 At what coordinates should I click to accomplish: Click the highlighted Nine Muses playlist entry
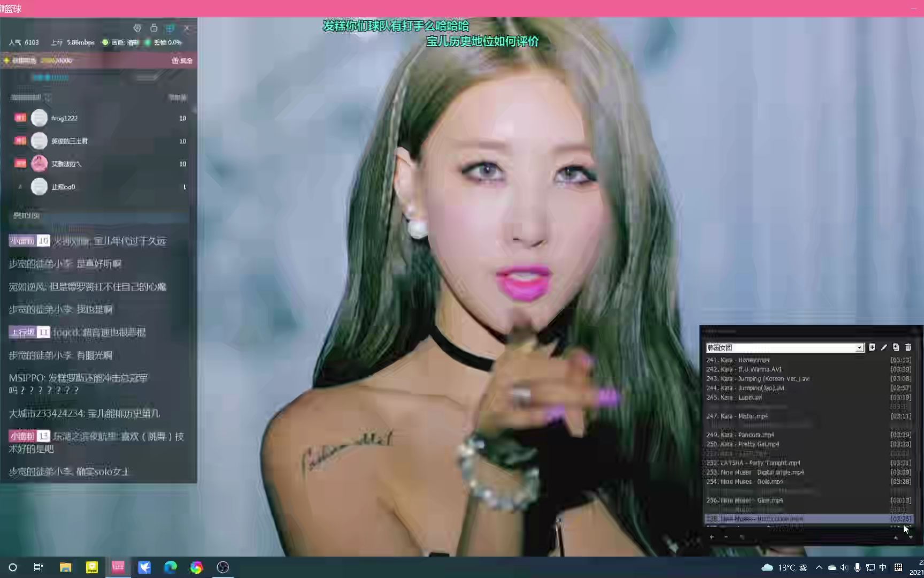(808, 519)
